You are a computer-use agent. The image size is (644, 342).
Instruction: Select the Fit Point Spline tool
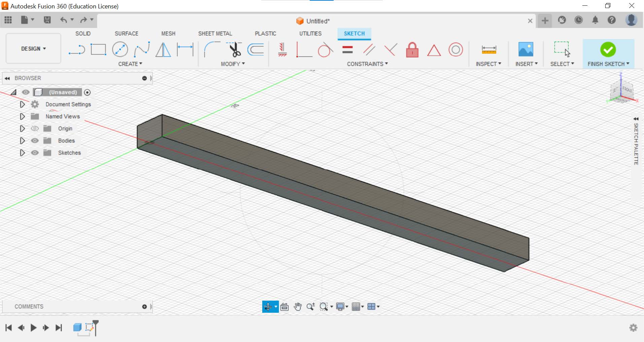tap(142, 50)
